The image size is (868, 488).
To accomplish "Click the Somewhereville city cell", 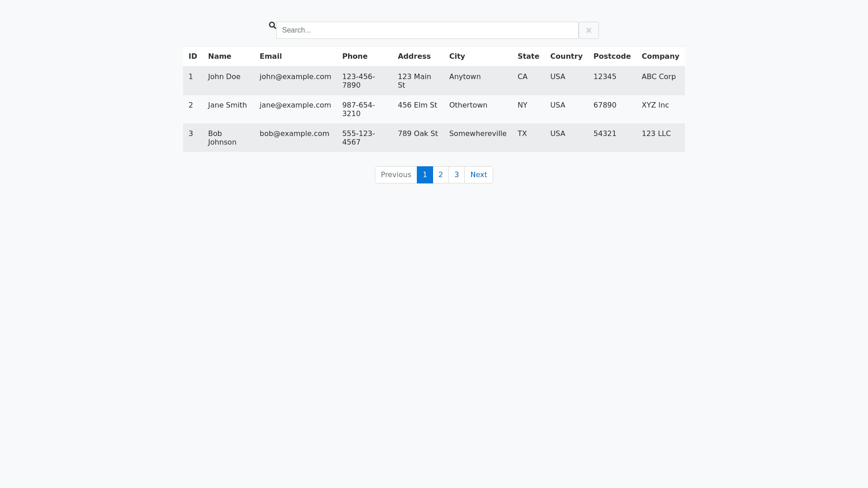I will (477, 134).
